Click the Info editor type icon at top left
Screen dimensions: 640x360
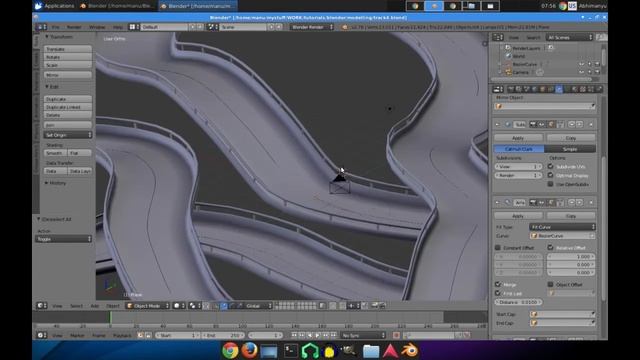[42, 27]
